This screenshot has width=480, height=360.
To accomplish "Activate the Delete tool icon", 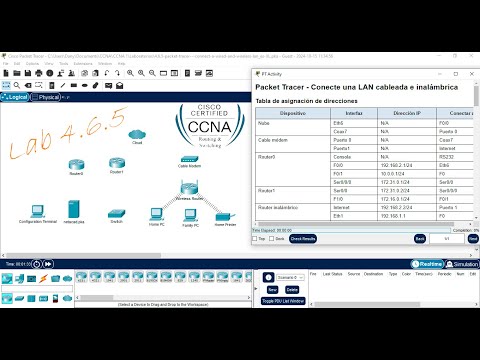I will [x=28, y=85].
